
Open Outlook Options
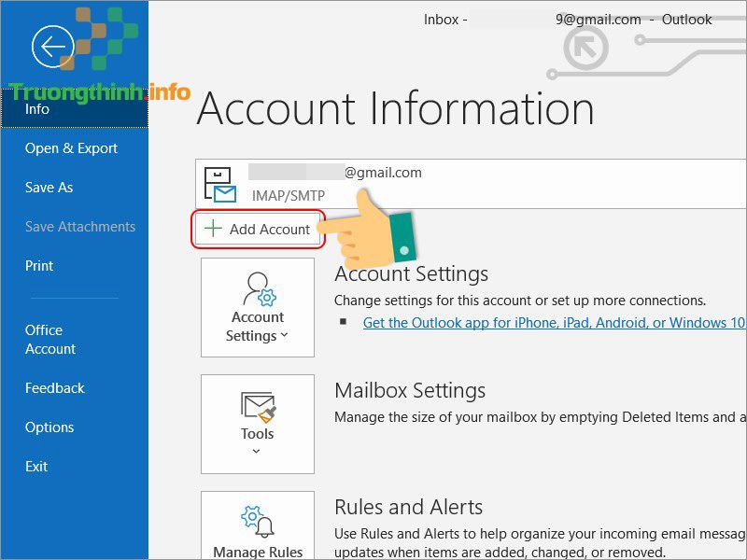(x=49, y=427)
